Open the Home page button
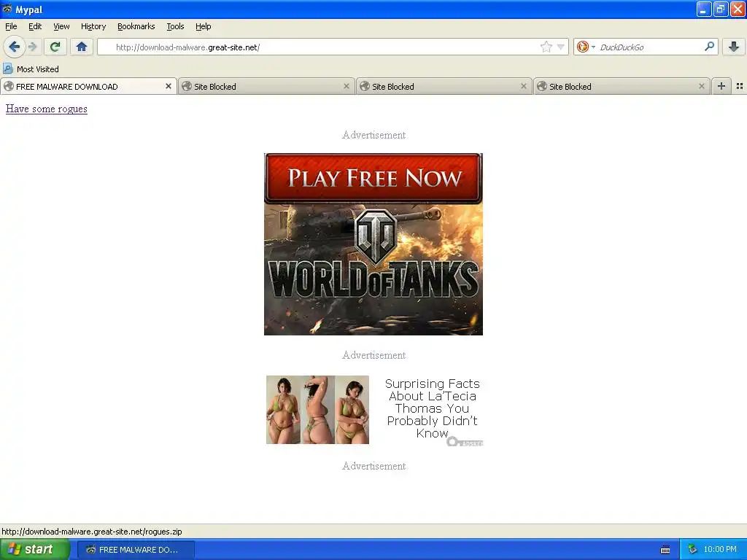Screen dimensions: 747x560 [82, 47]
